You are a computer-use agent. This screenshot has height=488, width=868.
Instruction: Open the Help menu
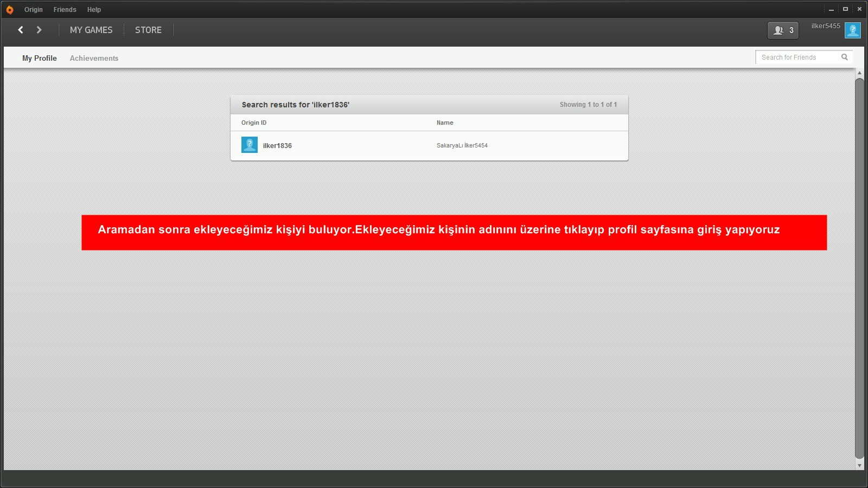click(x=94, y=10)
